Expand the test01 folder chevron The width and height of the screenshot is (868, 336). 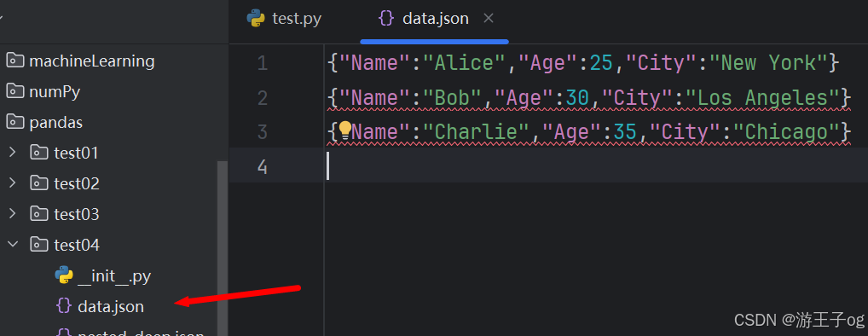pos(14,153)
